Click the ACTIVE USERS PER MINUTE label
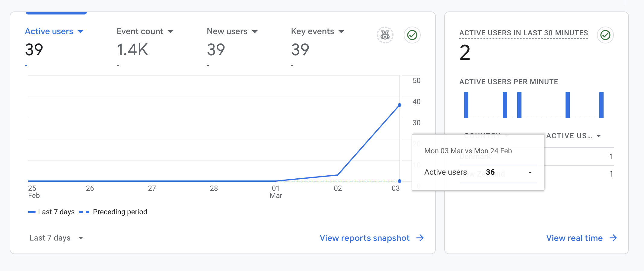 pyautogui.click(x=509, y=82)
